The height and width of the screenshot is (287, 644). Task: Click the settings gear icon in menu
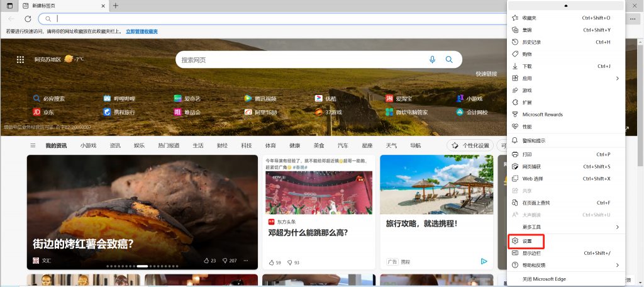[515, 241]
